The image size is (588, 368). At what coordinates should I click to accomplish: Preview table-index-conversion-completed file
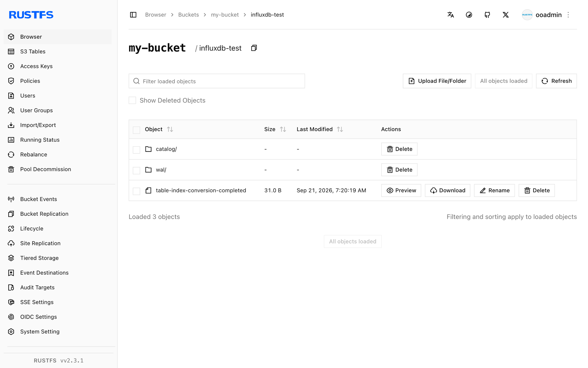point(401,190)
